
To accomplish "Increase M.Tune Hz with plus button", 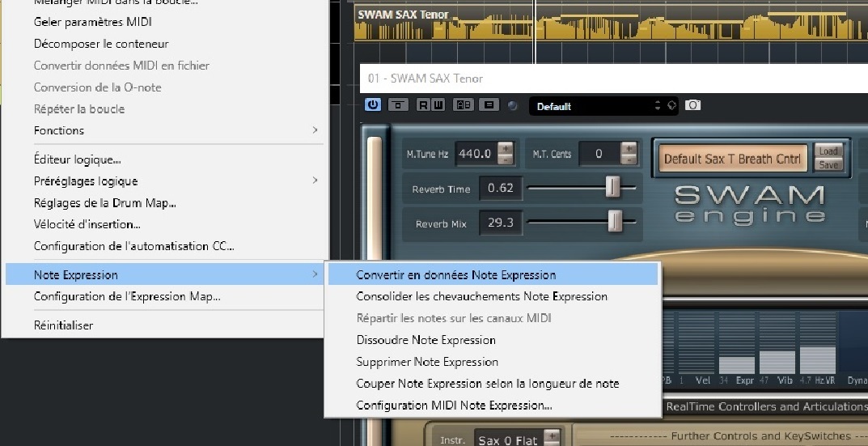I will tap(505, 148).
